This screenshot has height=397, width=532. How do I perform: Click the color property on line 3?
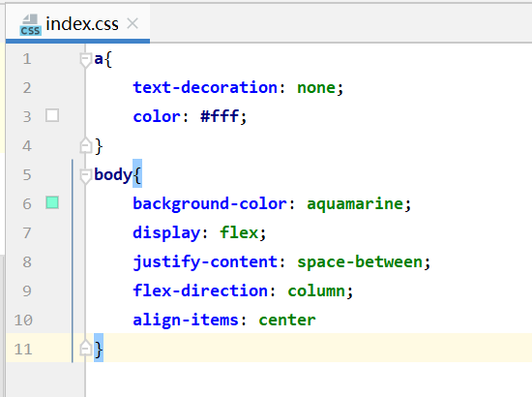157,117
